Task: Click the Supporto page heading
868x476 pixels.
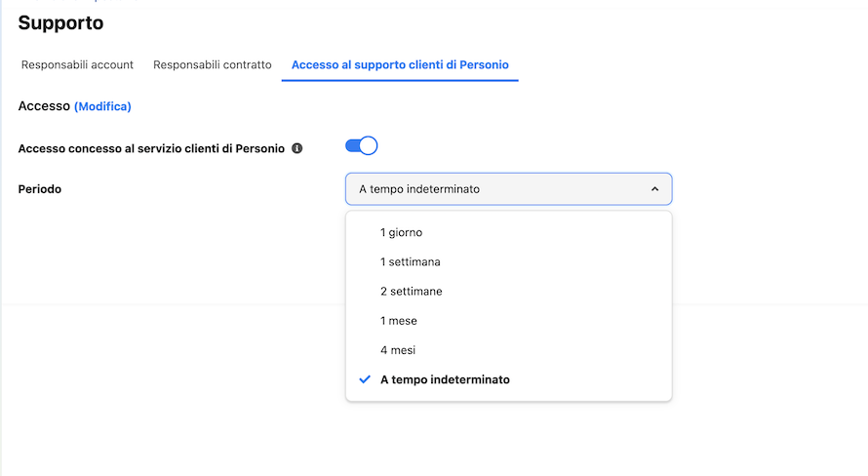Action: pyautogui.click(x=60, y=22)
